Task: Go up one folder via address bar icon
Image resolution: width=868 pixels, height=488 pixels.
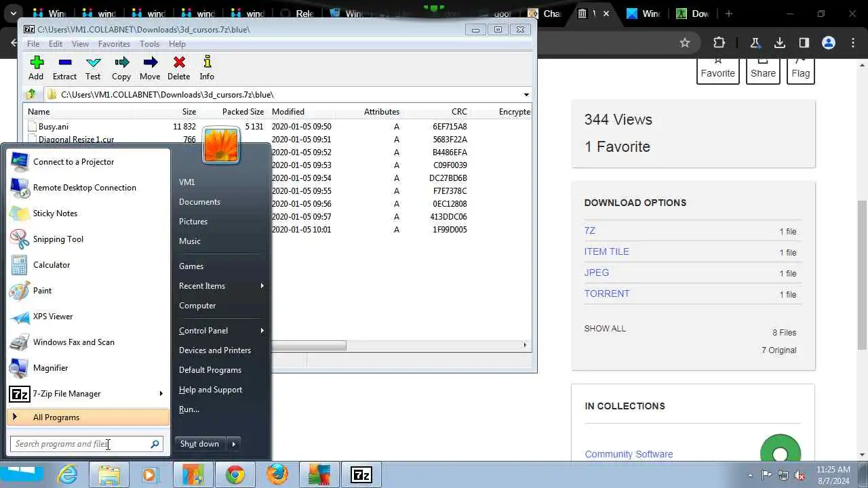Action: coord(31,95)
